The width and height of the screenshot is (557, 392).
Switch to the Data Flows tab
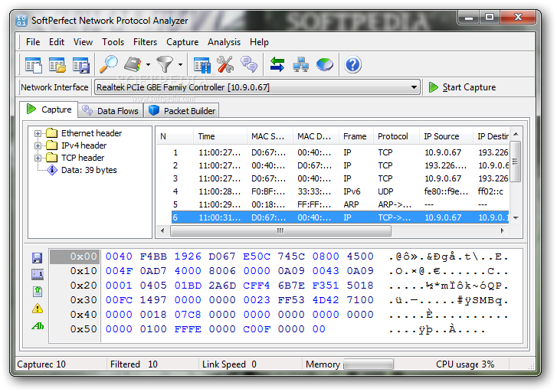[x=110, y=111]
